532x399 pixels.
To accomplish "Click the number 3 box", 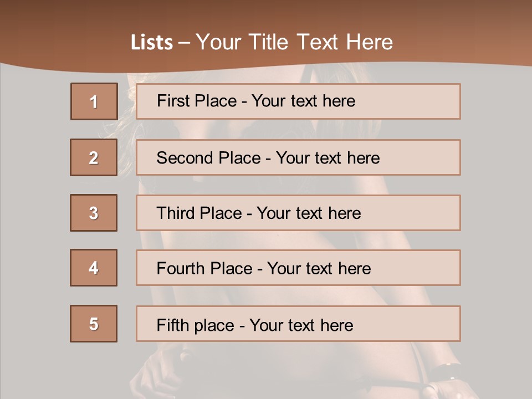I will click(x=94, y=213).
